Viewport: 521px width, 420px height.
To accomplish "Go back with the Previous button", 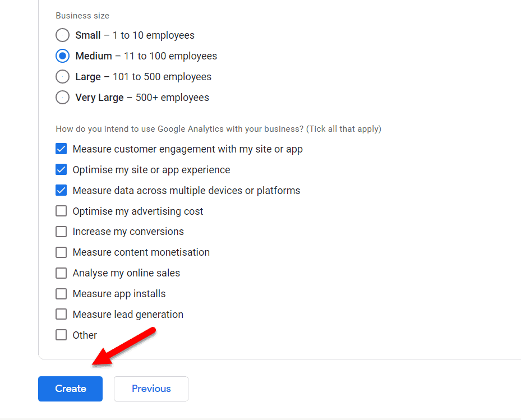I will tap(151, 389).
